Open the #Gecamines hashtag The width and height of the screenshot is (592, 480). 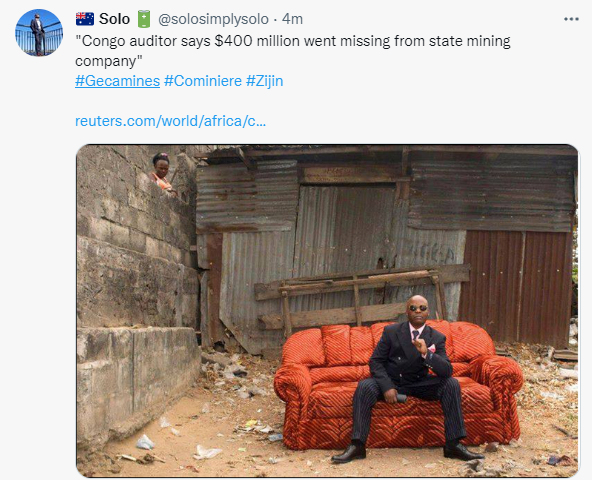[x=117, y=81]
